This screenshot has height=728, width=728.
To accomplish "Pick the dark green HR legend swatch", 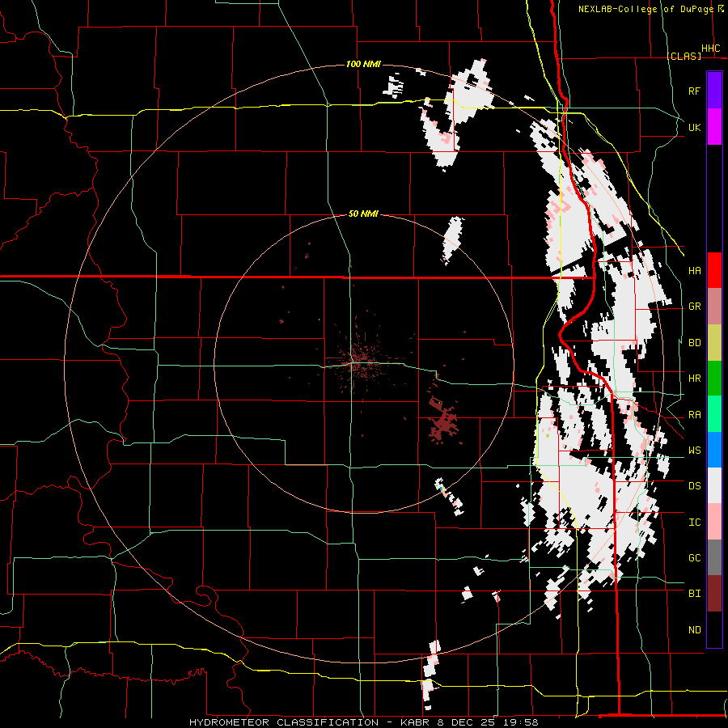I will click(x=714, y=379).
